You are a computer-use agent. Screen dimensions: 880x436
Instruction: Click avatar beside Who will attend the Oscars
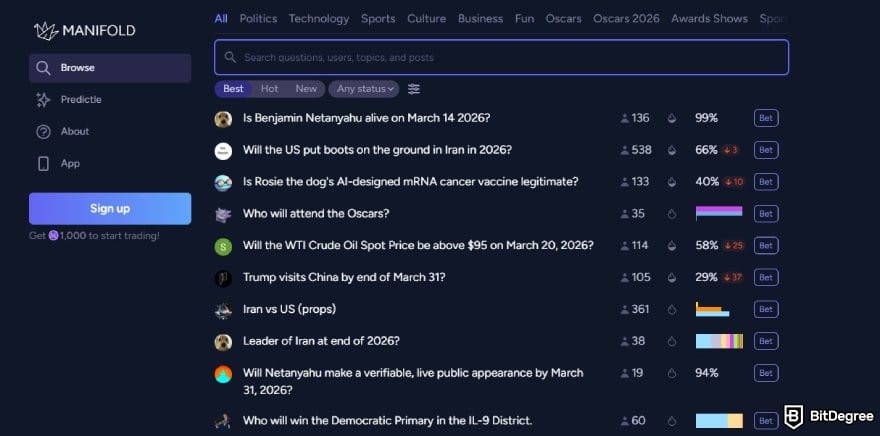(x=223, y=214)
